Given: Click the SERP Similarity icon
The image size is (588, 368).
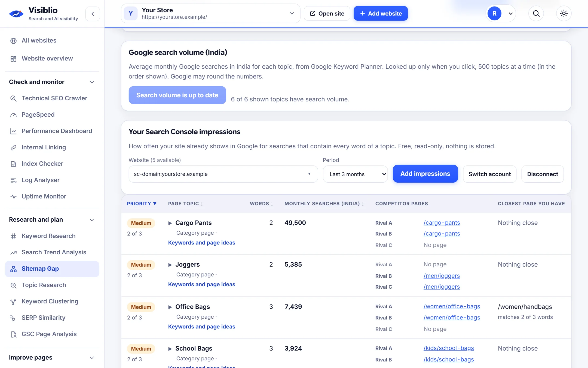Looking at the screenshot, I should (13, 318).
